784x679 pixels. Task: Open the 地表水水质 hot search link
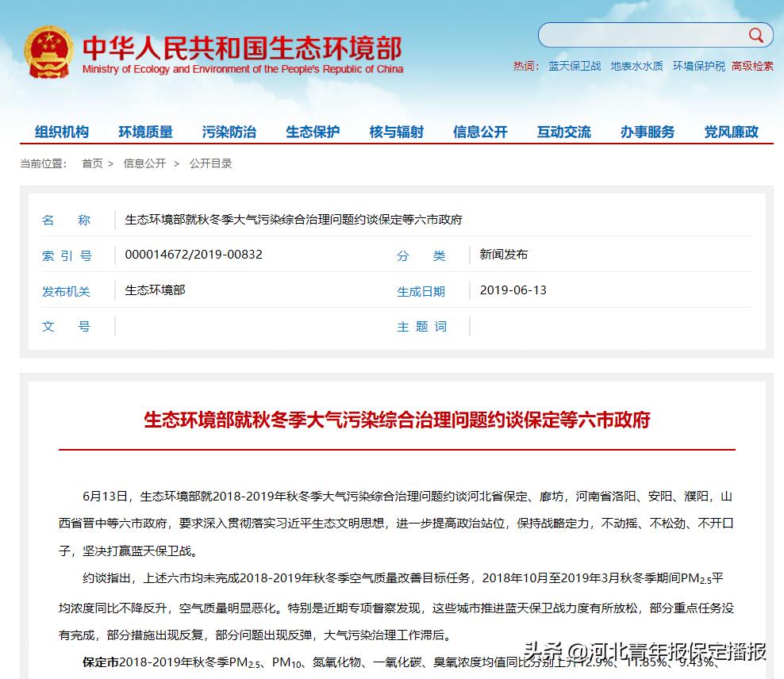[636, 67]
